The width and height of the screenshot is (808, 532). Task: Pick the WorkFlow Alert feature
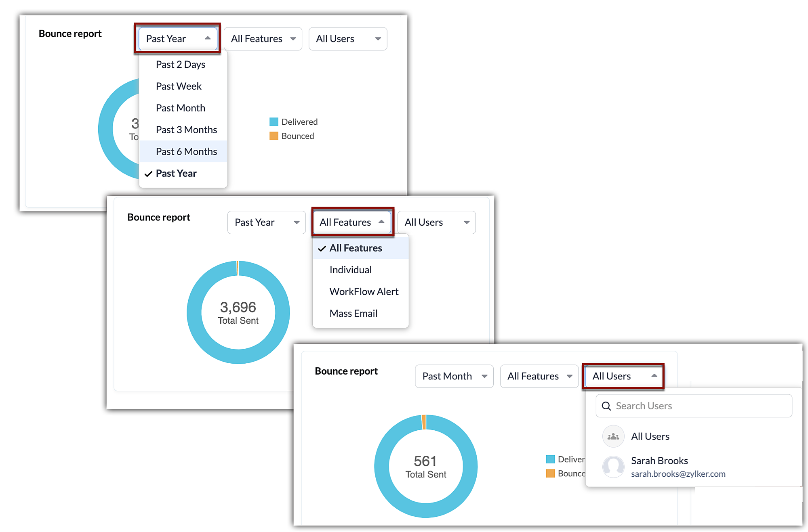click(364, 292)
